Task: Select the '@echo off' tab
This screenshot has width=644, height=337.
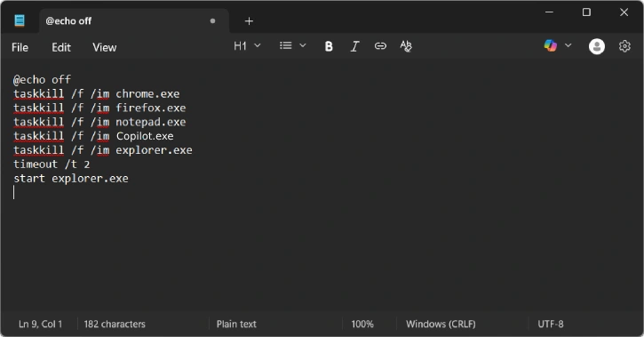Action: [x=134, y=21]
